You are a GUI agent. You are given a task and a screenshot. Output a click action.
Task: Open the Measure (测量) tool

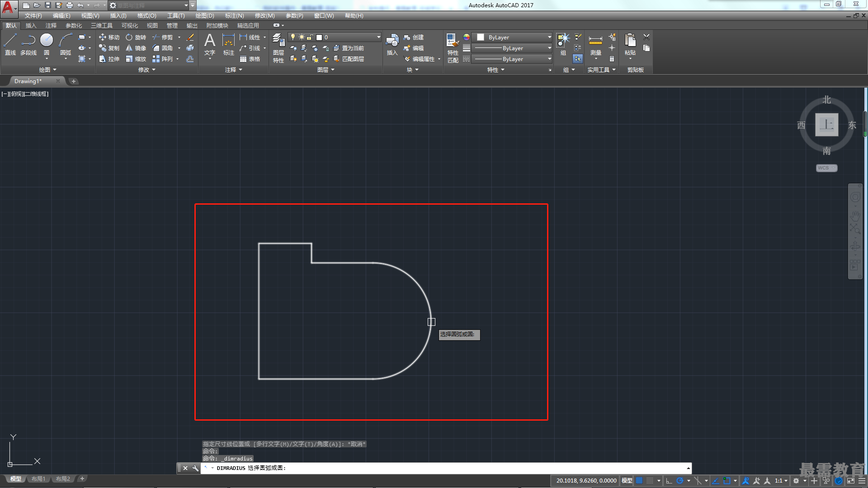pyautogui.click(x=596, y=44)
